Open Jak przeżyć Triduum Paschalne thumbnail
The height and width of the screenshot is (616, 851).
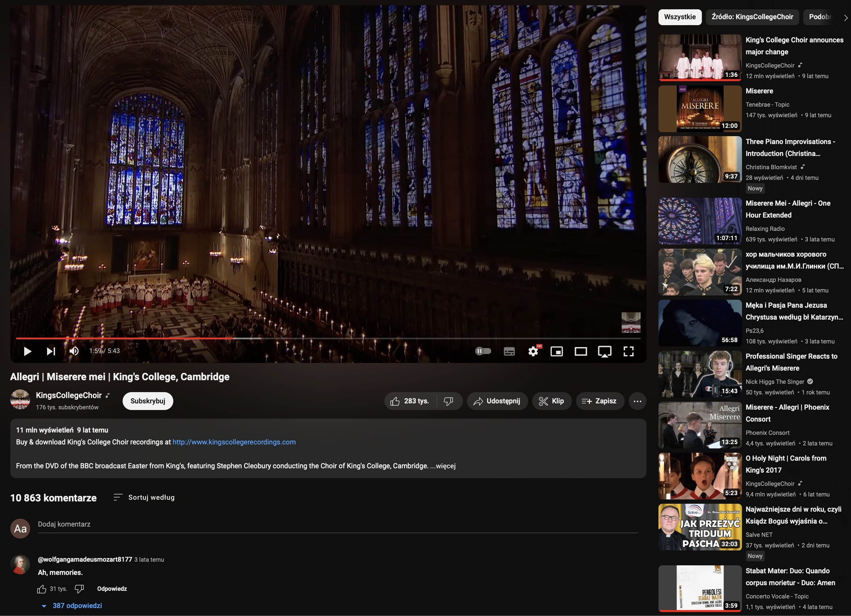[x=700, y=527]
